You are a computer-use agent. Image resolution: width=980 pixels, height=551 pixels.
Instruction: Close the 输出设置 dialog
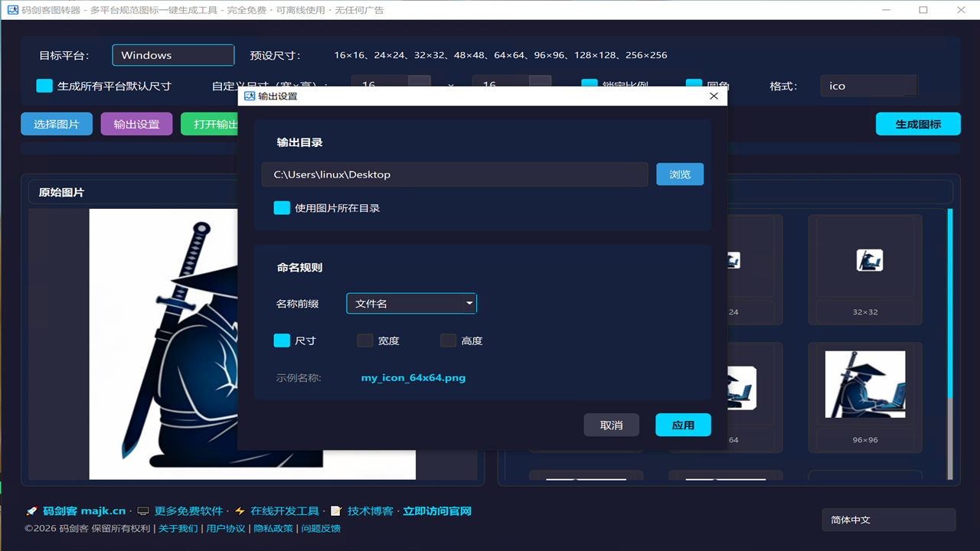[714, 96]
